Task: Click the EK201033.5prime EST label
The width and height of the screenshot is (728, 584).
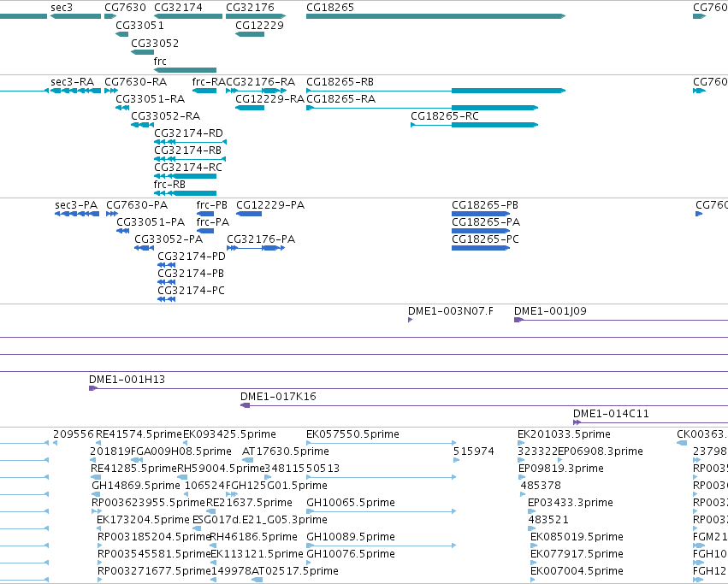Action: [x=564, y=434]
